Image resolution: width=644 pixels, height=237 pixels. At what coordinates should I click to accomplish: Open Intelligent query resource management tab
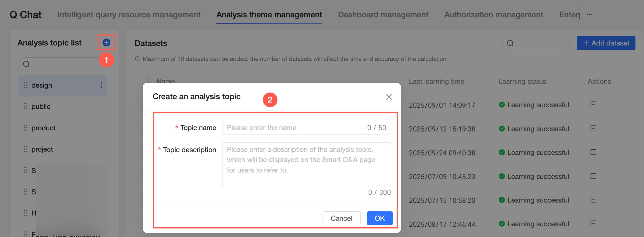point(129,15)
